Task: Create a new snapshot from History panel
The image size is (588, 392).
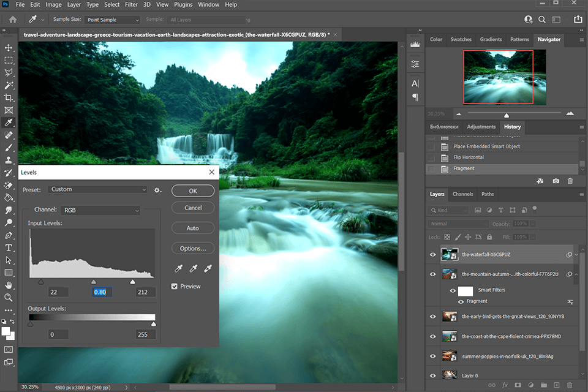Action: pos(556,181)
